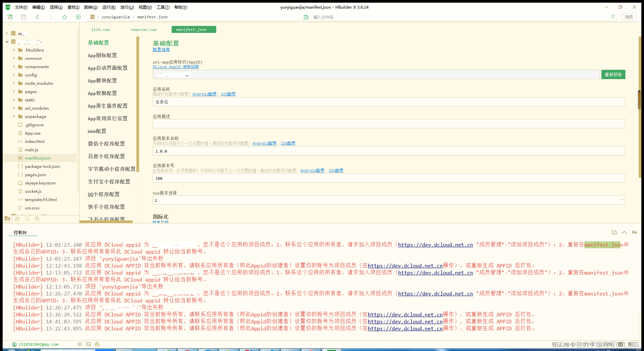
Task: Click the 应用版本名称 field showing 1.0.0
Action: click(x=389, y=151)
